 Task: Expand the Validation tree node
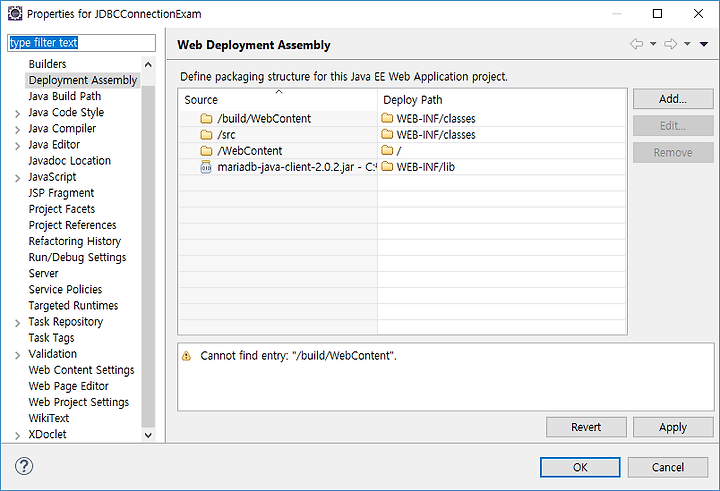[17, 355]
